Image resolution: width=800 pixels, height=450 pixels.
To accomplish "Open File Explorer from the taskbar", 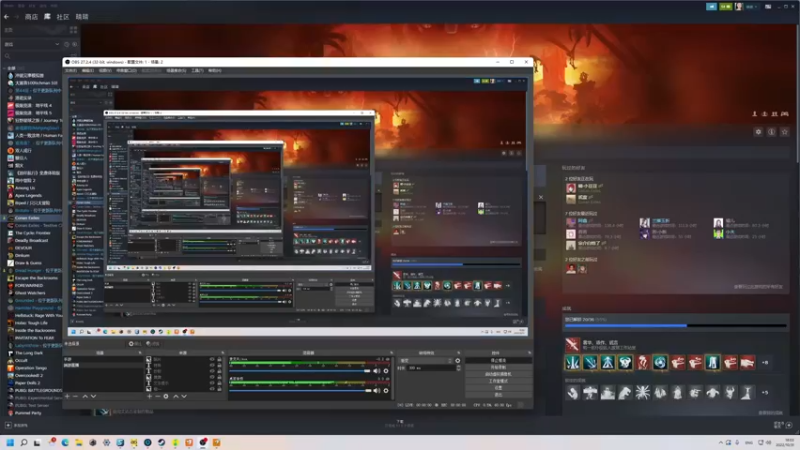I will coord(79,442).
